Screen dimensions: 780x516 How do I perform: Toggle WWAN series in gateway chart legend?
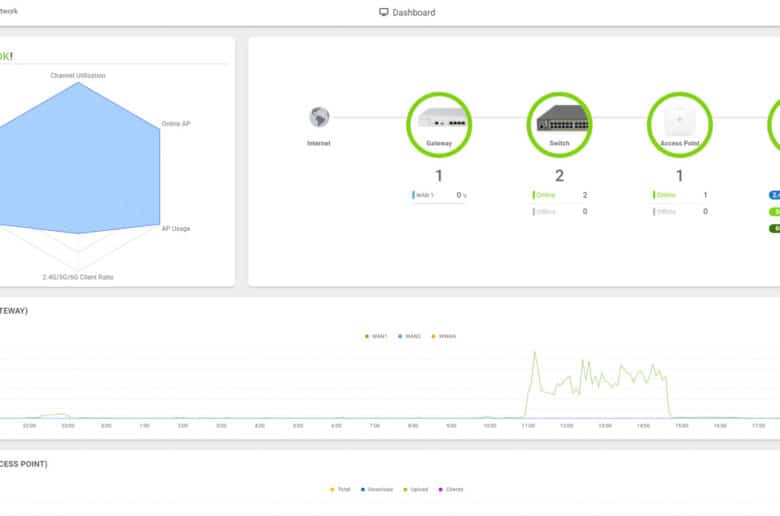444,336
